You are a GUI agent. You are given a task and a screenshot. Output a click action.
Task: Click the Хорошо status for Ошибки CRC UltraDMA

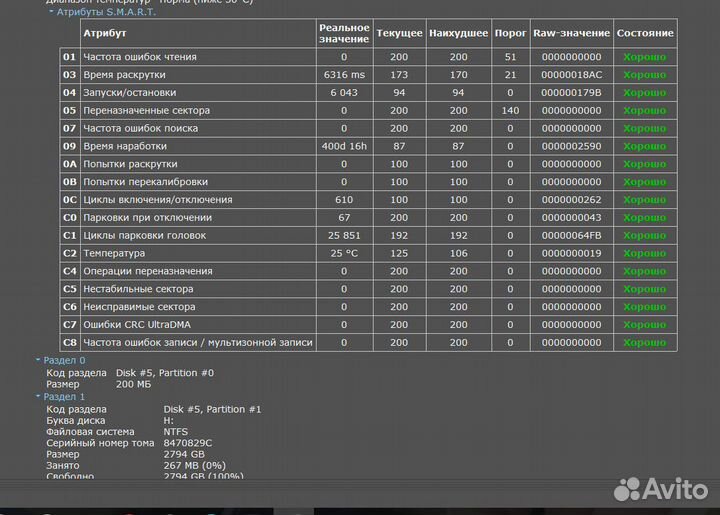645,325
